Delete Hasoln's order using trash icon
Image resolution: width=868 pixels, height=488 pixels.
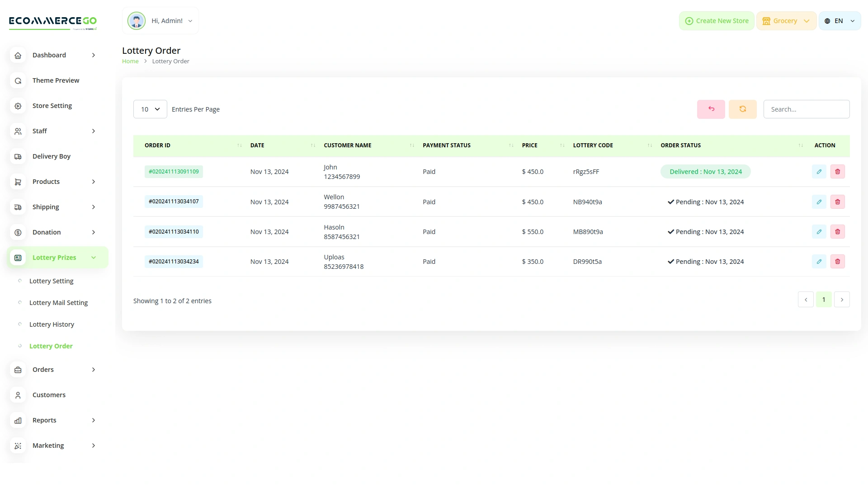tap(837, 232)
